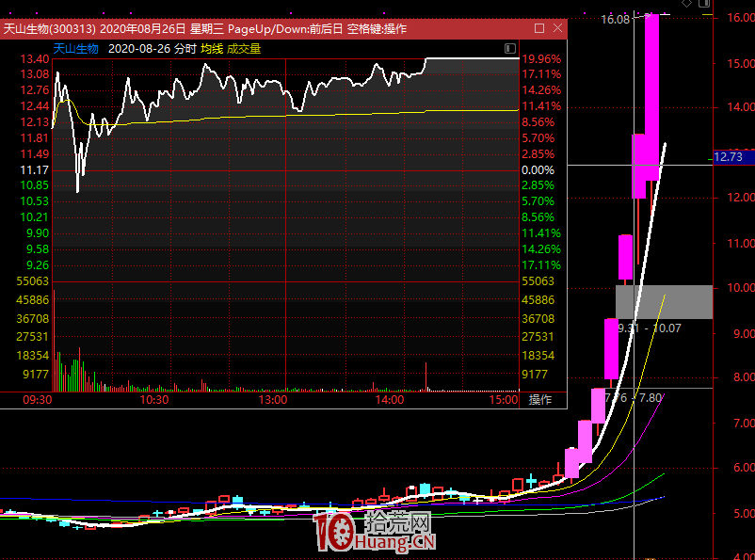This screenshot has height=560, width=755.
Task: Click the popup title bar text 天山生物(300313)
Action: pyautogui.click(x=50, y=29)
